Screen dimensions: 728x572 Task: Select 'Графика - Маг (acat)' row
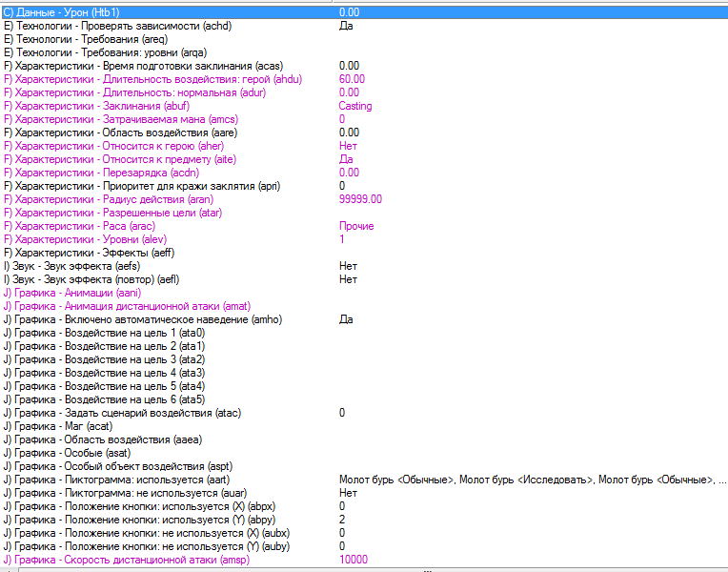364,426
